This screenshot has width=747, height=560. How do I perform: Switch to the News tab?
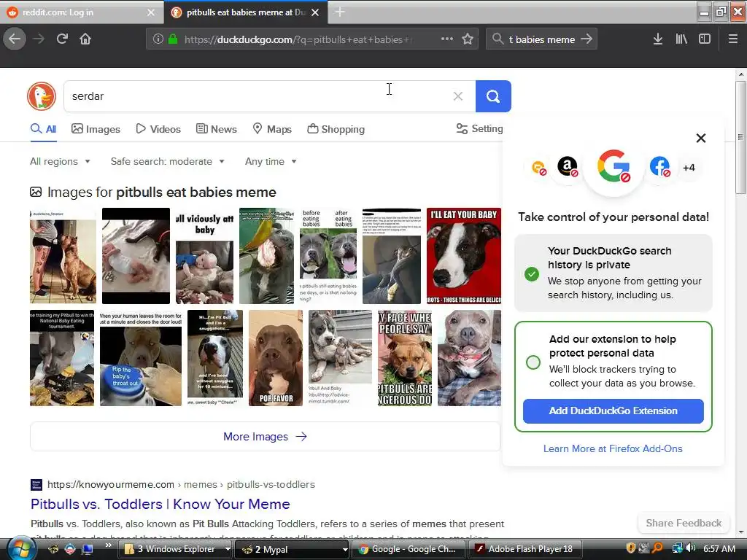click(216, 129)
